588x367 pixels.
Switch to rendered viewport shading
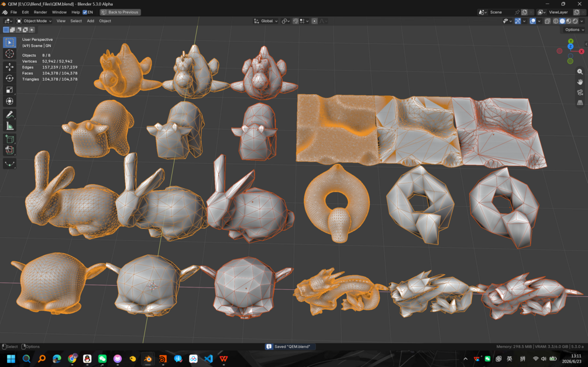click(575, 21)
